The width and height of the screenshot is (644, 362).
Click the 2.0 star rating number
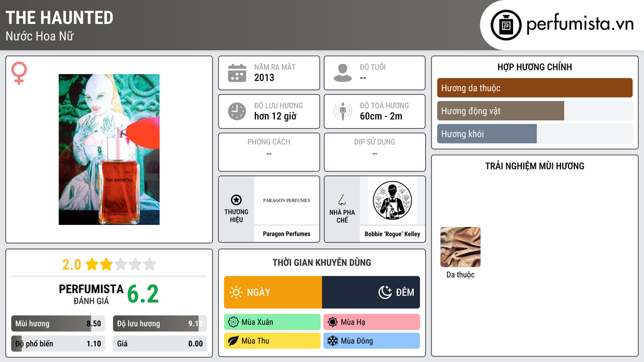[x=72, y=265]
